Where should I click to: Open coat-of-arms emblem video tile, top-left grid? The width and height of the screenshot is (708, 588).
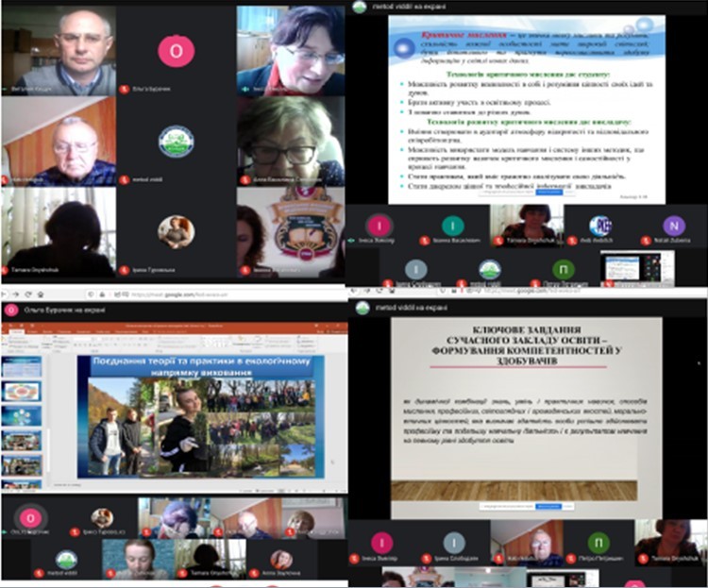(x=291, y=232)
